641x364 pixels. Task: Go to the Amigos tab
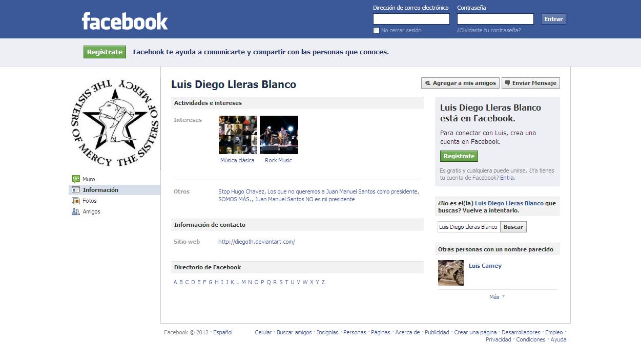coord(92,211)
